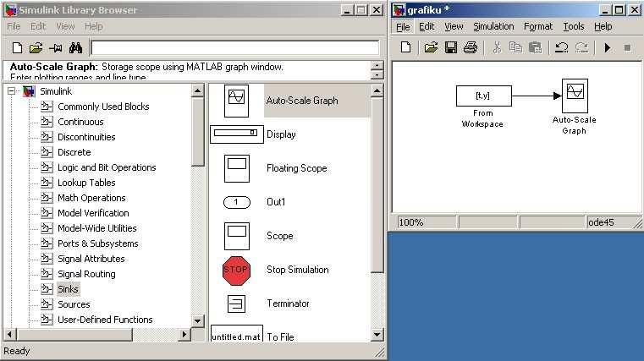Open Help menu in Library Browser
Screen dimensions: 644x361
pos(94,26)
